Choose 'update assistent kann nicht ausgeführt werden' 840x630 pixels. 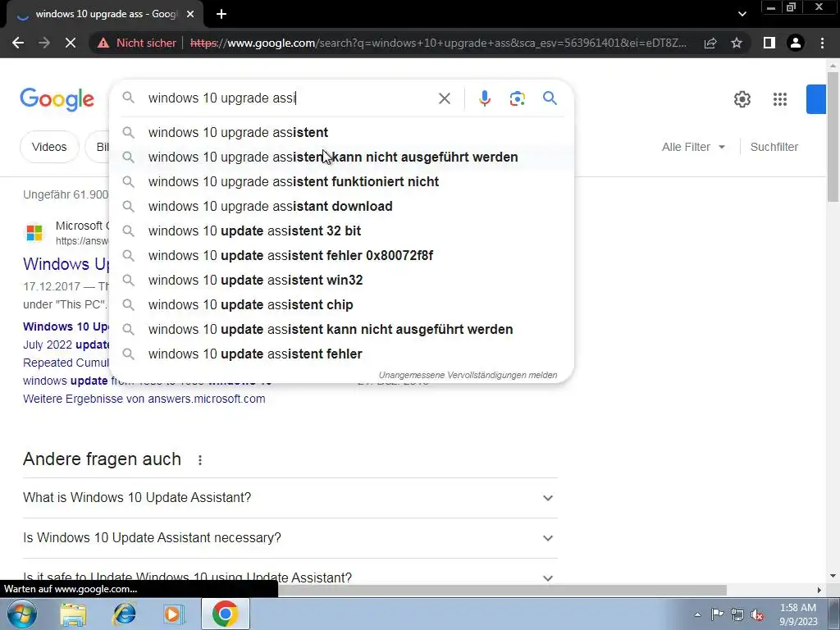click(341, 330)
